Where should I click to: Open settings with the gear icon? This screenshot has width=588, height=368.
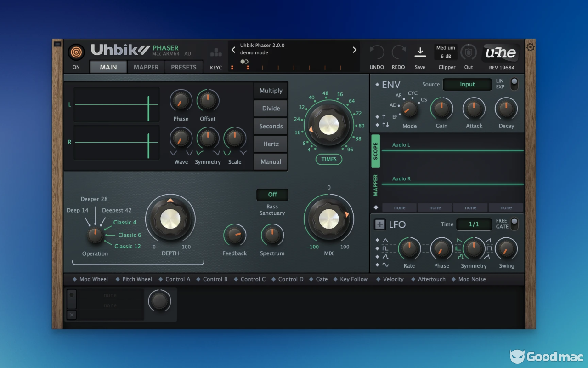[531, 47]
